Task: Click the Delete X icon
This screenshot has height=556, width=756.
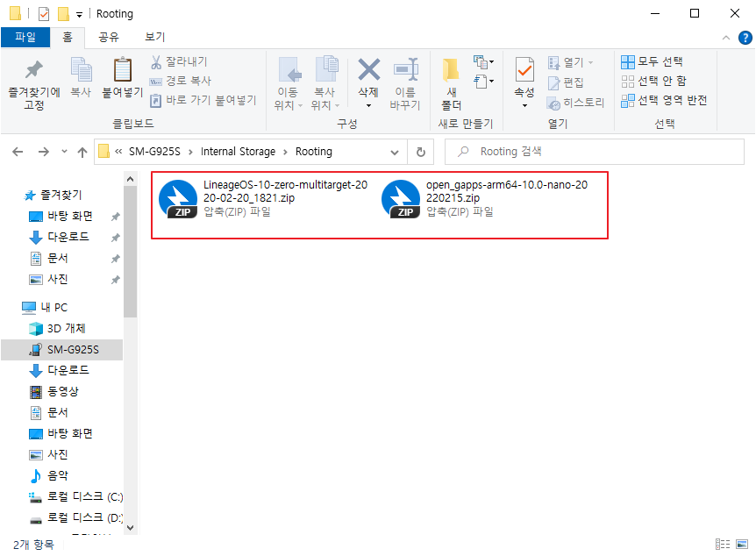Action: [x=369, y=69]
